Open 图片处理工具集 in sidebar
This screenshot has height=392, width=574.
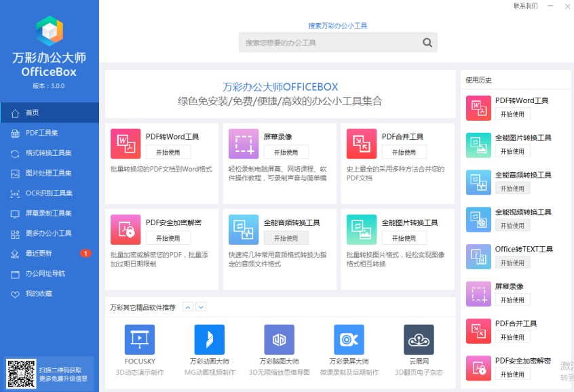(50, 173)
